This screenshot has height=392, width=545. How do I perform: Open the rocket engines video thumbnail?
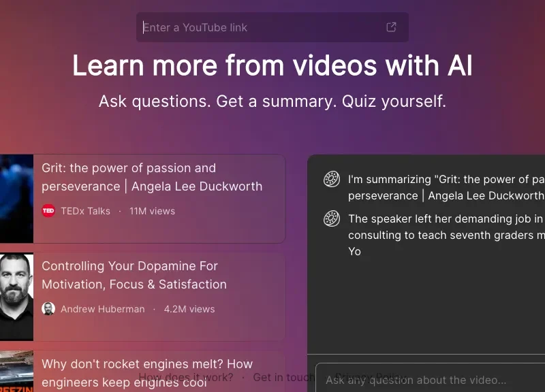click(x=16, y=371)
